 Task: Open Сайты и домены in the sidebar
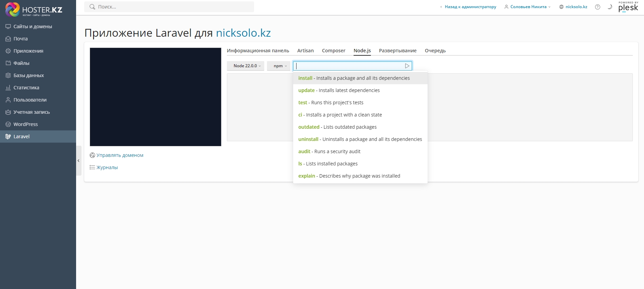[38, 26]
